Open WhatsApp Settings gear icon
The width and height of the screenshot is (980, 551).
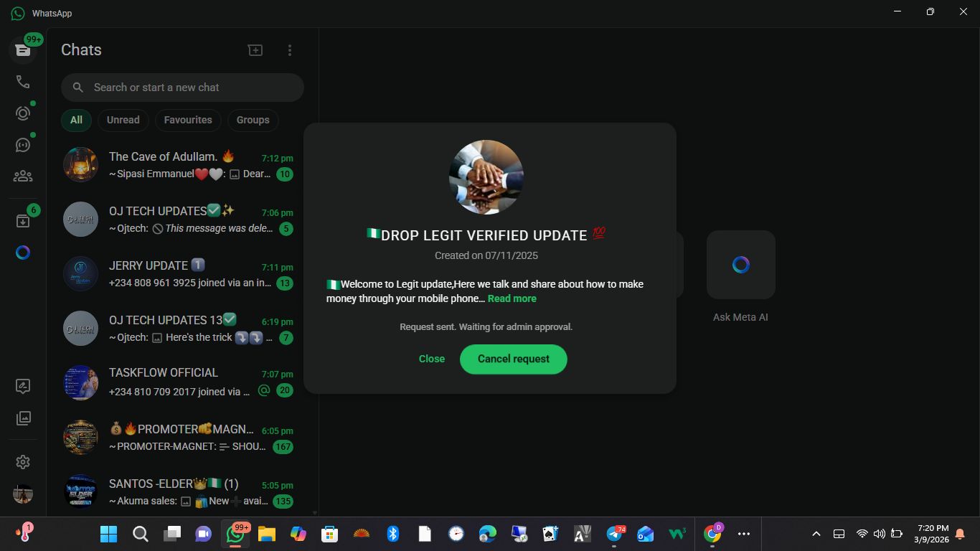(x=23, y=462)
